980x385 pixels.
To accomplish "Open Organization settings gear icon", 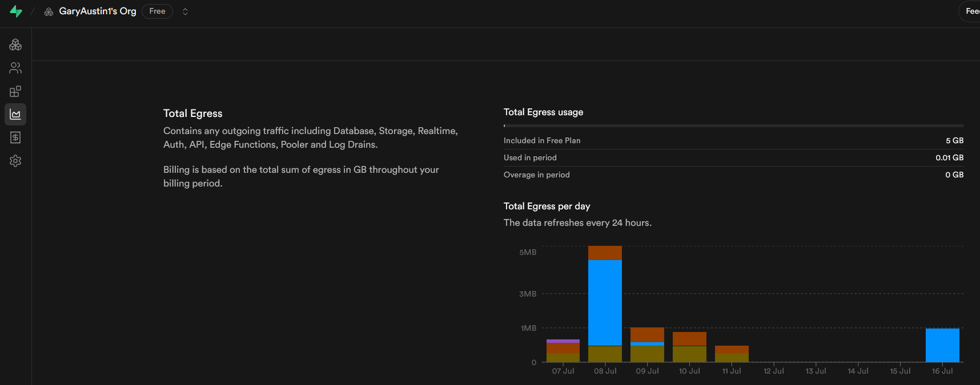I will click(x=15, y=161).
